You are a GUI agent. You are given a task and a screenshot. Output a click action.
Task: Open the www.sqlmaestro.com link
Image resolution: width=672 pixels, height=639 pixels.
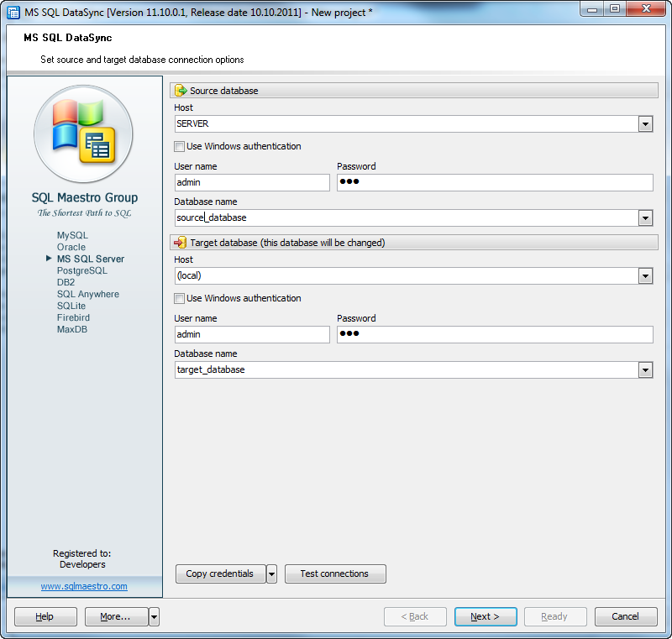tap(84, 587)
